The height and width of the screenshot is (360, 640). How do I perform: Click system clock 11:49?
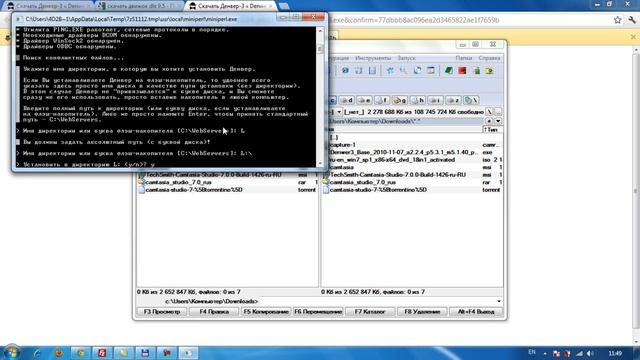tap(615, 353)
